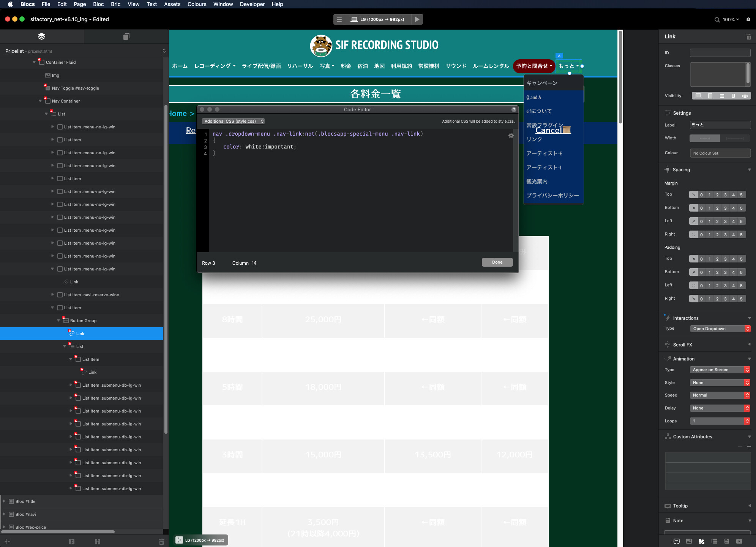Click the Label input field
This screenshot has height=547, width=756.
click(x=720, y=125)
